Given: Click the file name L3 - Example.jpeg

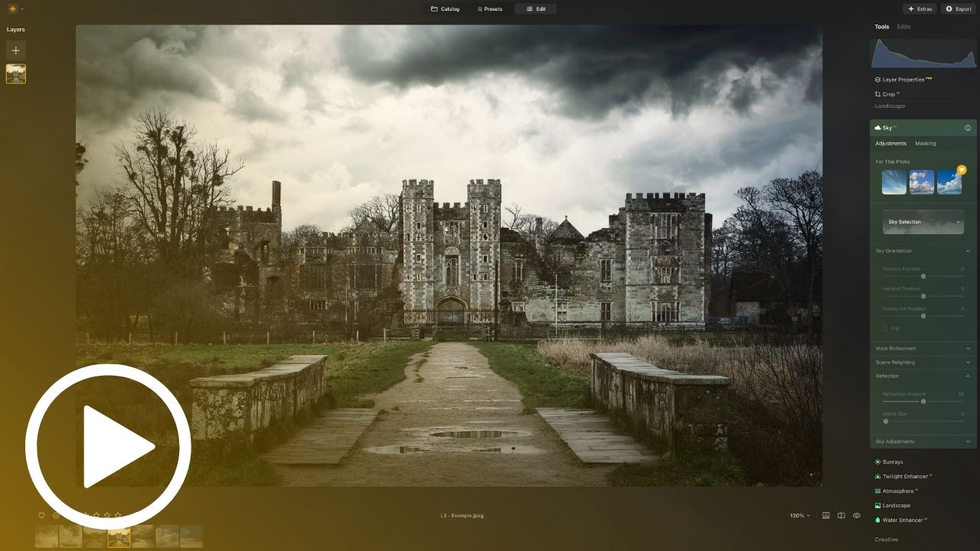Looking at the screenshot, I should click(462, 516).
